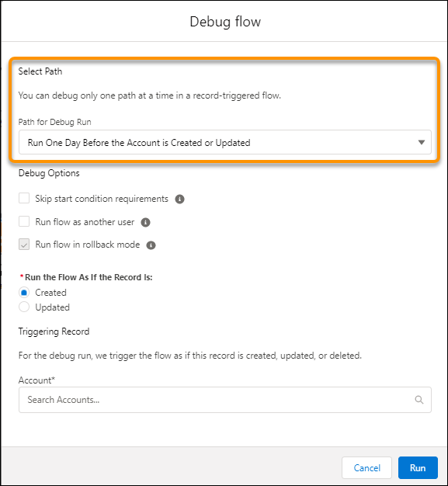Viewport: 448px width, 486px height.
Task: Click the Updated label text
Action: click(x=52, y=307)
